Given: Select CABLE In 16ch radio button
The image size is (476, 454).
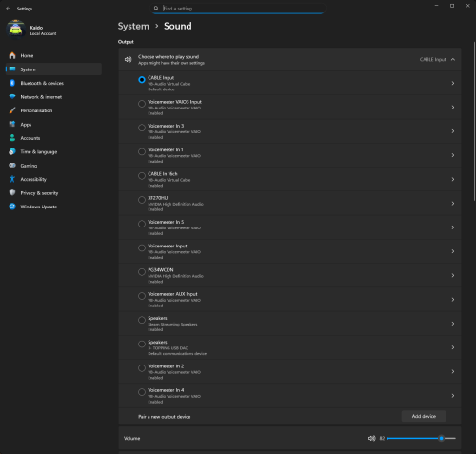Looking at the screenshot, I should [x=142, y=176].
